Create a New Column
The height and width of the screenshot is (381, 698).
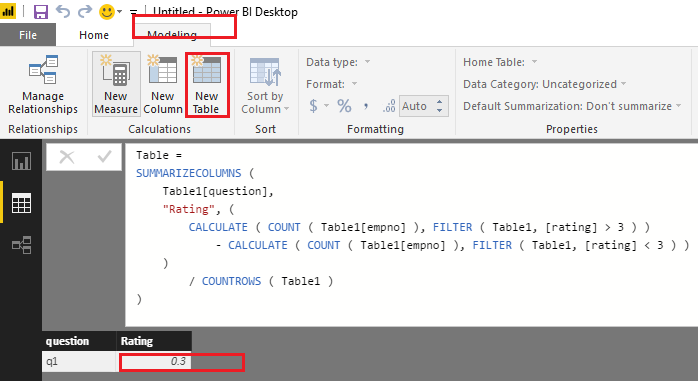[x=162, y=85]
